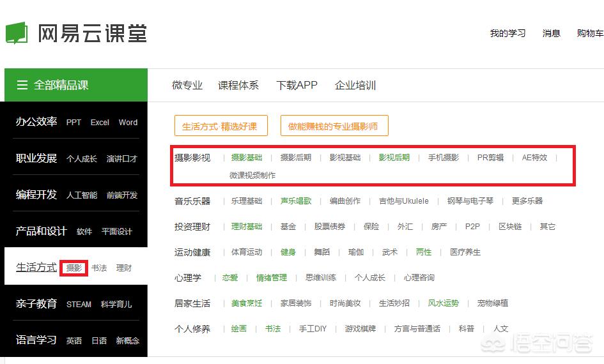The width and height of the screenshot is (604, 364).
Task: Open the 生活方式 category
Action: click(x=36, y=267)
